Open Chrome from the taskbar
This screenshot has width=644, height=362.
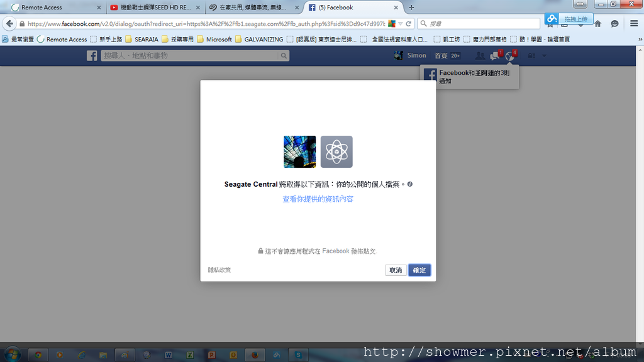38,355
